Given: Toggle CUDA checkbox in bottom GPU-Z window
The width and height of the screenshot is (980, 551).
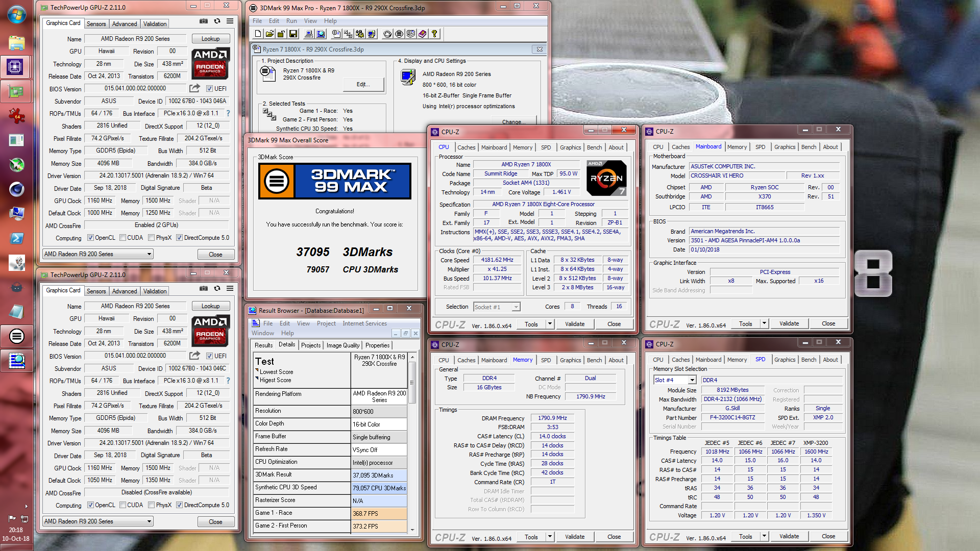Looking at the screenshot, I should click(x=122, y=505).
